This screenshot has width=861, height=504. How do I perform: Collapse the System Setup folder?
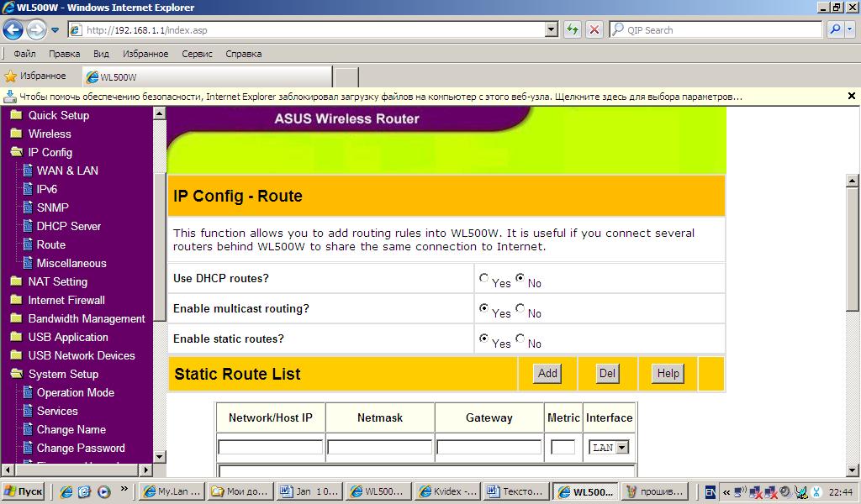click(55, 374)
